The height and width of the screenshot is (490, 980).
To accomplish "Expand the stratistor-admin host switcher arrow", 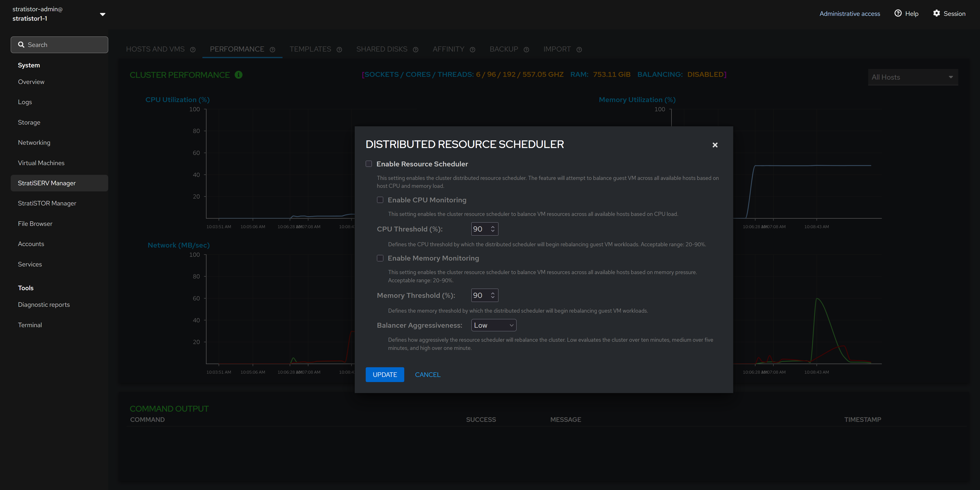I will (x=102, y=14).
